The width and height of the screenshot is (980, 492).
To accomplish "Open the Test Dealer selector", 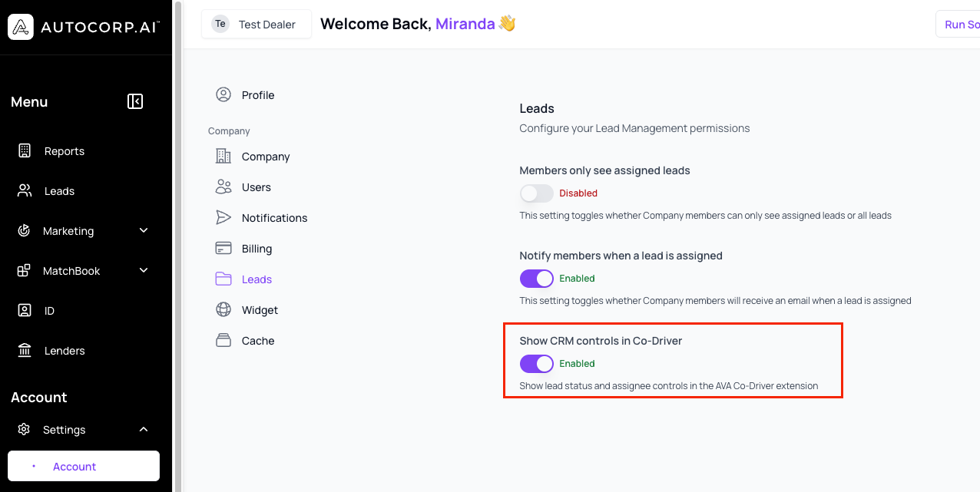I will [x=257, y=24].
